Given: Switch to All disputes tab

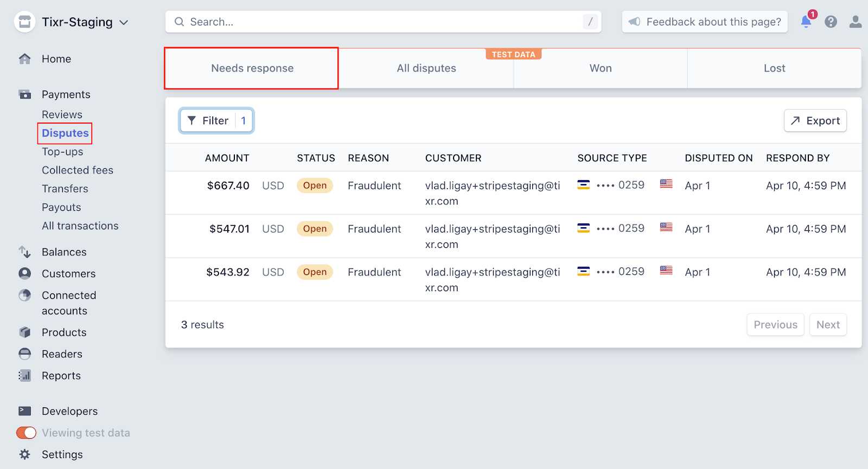Looking at the screenshot, I should (x=426, y=68).
